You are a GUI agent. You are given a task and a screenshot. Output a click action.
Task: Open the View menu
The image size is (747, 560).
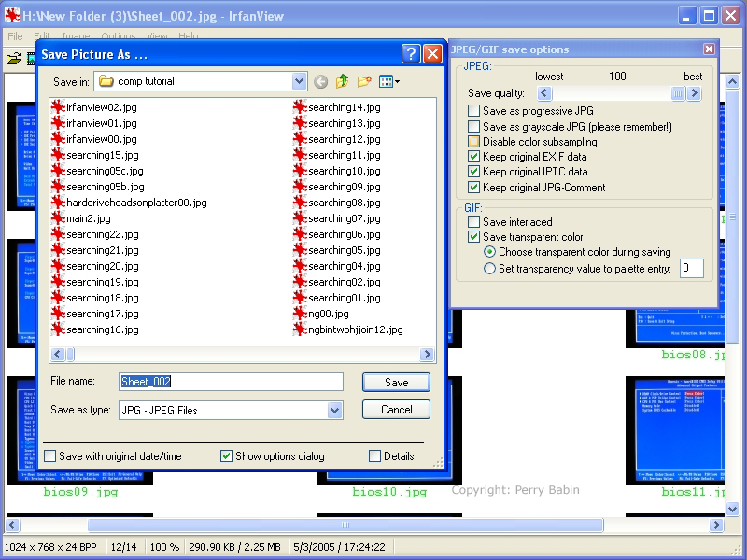(x=157, y=36)
